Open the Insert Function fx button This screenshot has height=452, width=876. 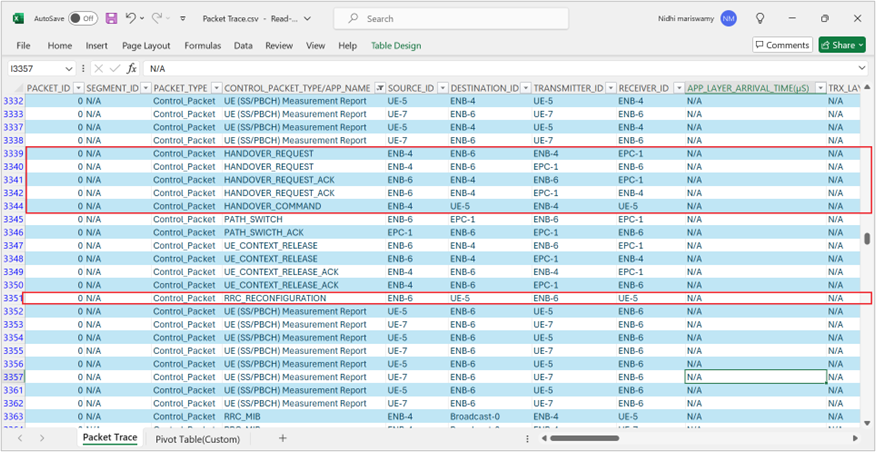point(131,68)
